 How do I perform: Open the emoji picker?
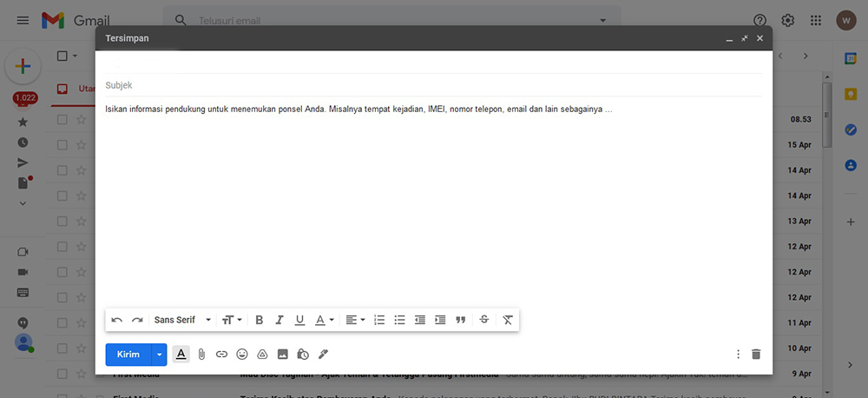pos(242,355)
